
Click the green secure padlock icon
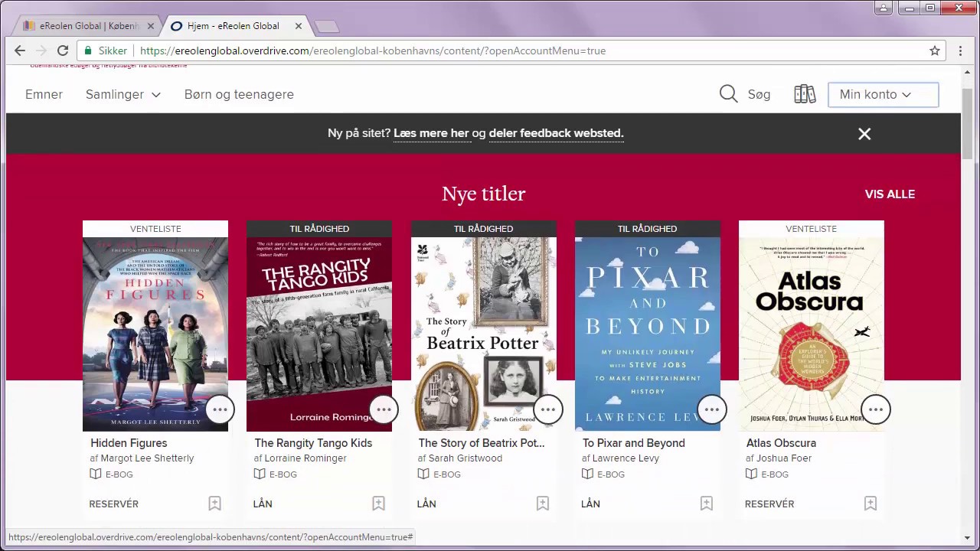pos(88,51)
